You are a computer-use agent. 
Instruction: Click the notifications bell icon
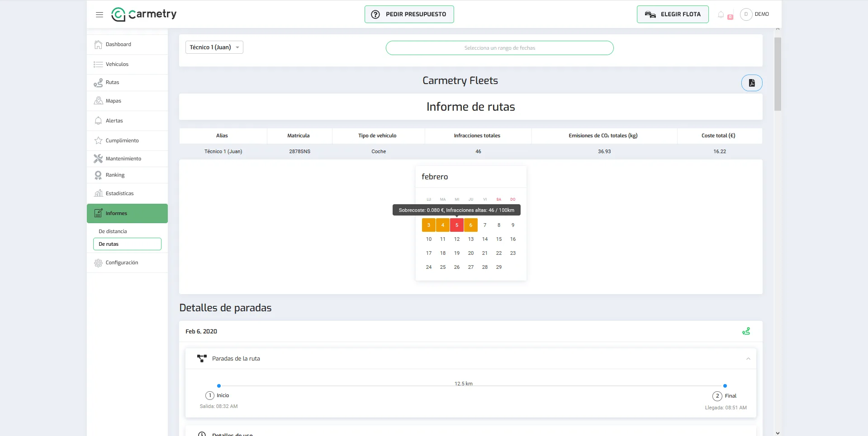tap(721, 14)
